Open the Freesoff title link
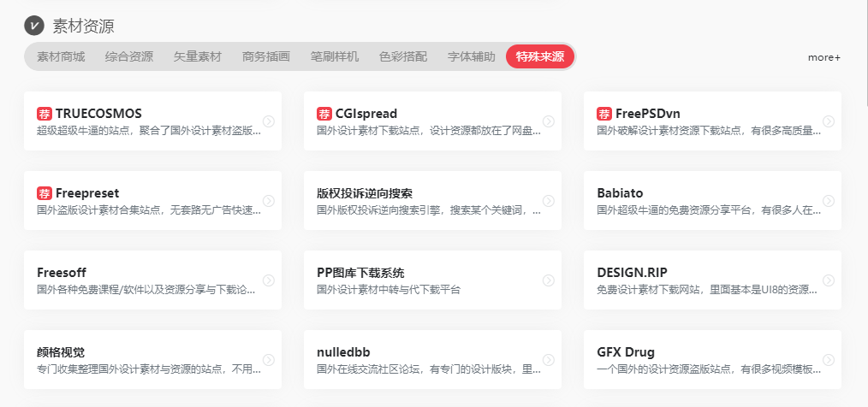Viewport: 868px width, 407px height. 62,273
